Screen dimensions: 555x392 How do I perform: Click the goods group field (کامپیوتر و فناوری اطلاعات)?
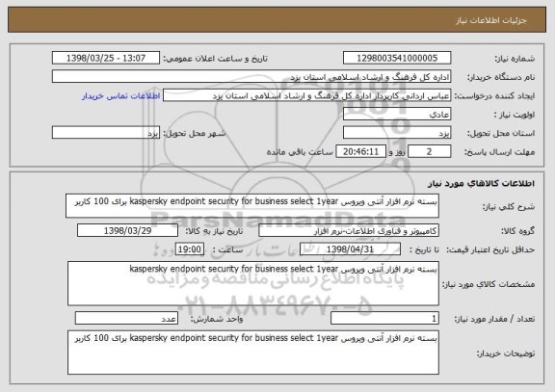pyautogui.click(x=349, y=230)
